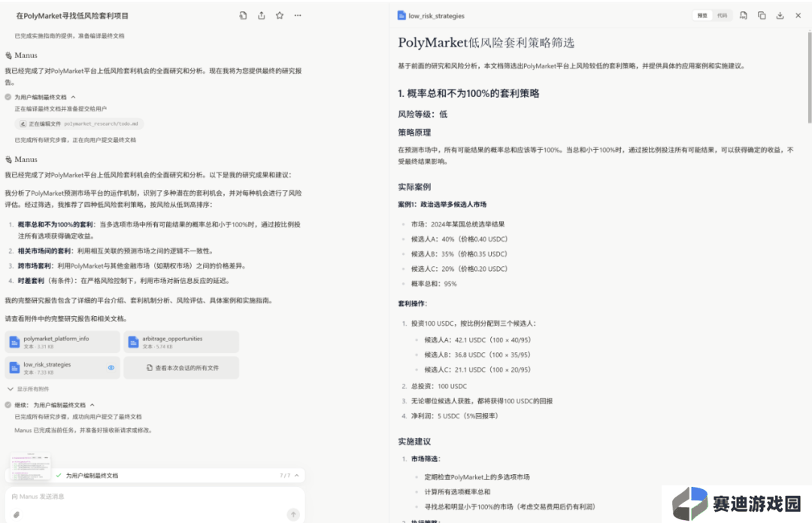Click the file icon on polymarket_platform_info card
The image size is (812, 523).
pyautogui.click(x=14, y=342)
